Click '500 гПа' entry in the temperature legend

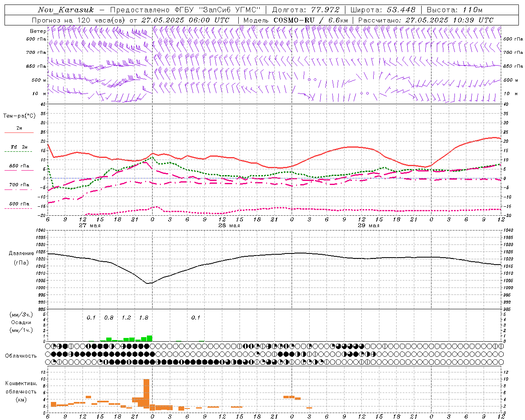(x=19, y=204)
